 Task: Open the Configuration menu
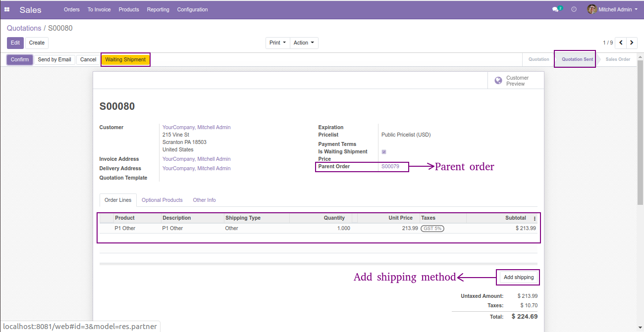tap(193, 9)
